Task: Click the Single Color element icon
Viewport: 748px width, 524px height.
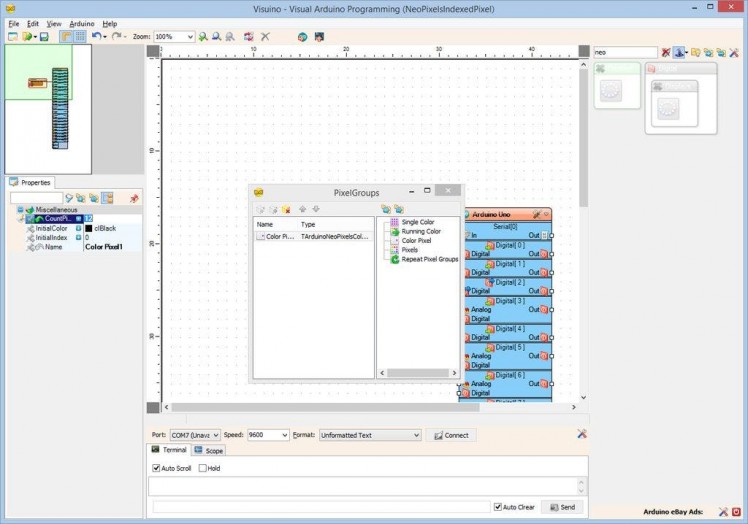Action: (395, 222)
